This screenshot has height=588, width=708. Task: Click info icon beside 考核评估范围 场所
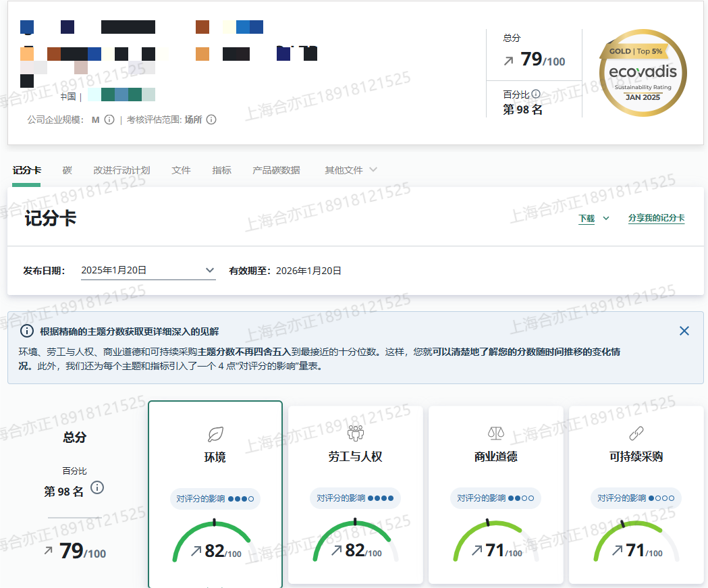pos(211,119)
